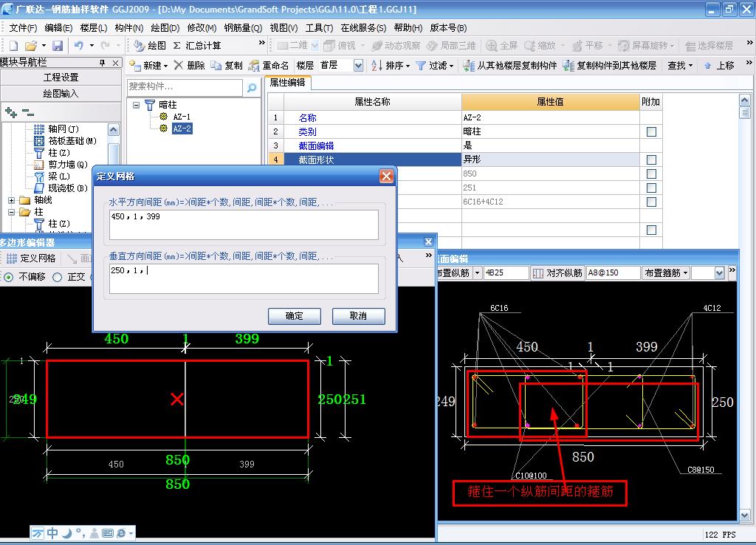The height and width of the screenshot is (545, 756).
Task: Collapse the 暗柱 tree node
Action: (137, 105)
